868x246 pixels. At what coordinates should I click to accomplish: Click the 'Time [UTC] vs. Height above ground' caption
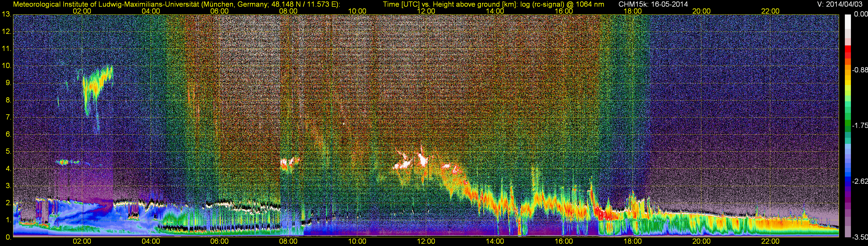[x=493, y=4]
